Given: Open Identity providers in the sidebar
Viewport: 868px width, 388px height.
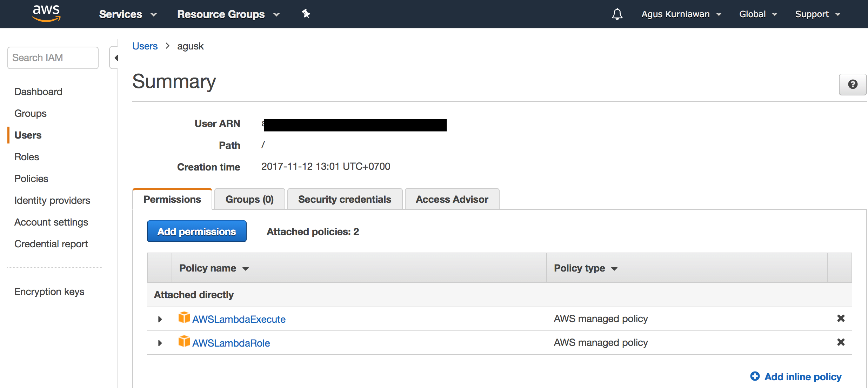Looking at the screenshot, I should pos(52,200).
